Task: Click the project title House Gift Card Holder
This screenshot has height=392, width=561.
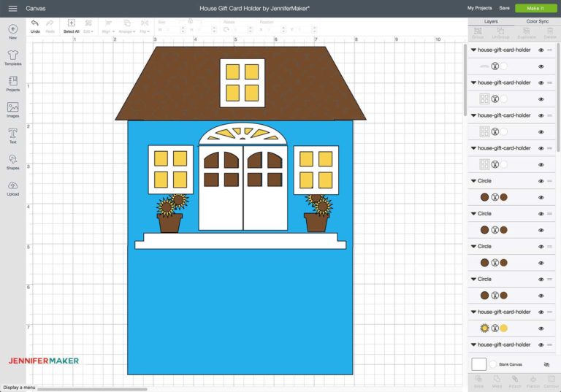Action: click(254, 8)
